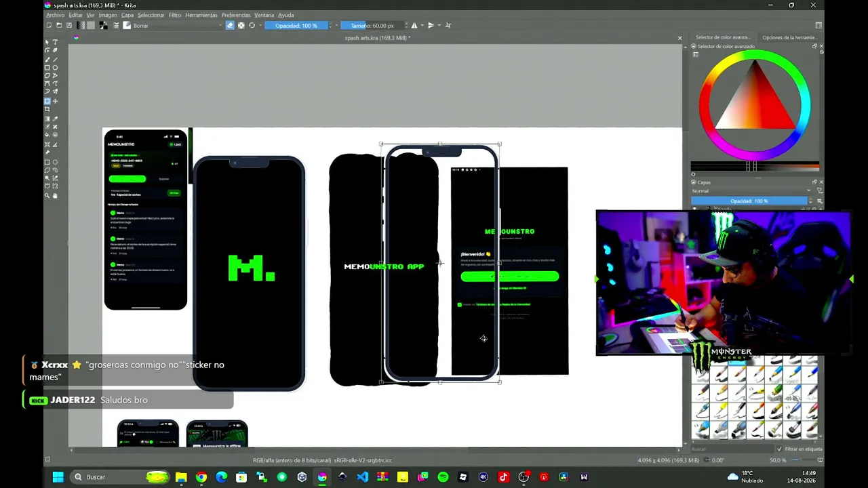
Task: Open the layers panel options menu
Action: point(819,201)
